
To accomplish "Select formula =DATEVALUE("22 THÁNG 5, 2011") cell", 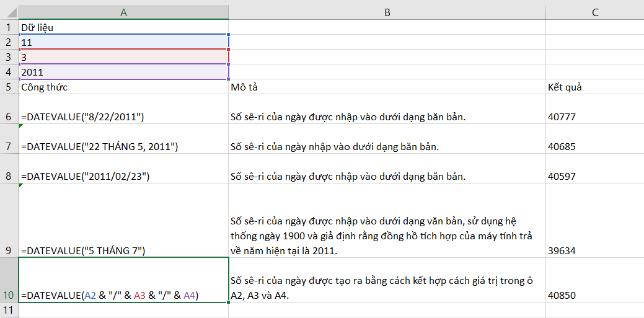I will coord(123,139).
